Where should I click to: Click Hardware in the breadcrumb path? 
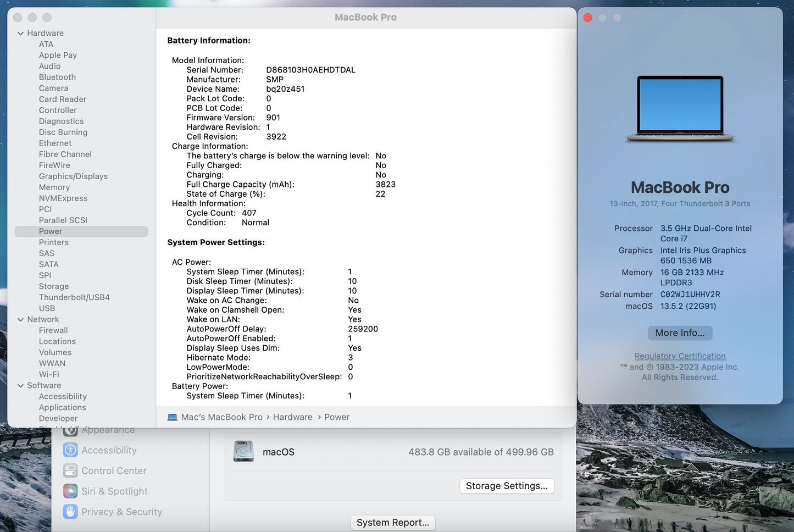click(292, 417)
